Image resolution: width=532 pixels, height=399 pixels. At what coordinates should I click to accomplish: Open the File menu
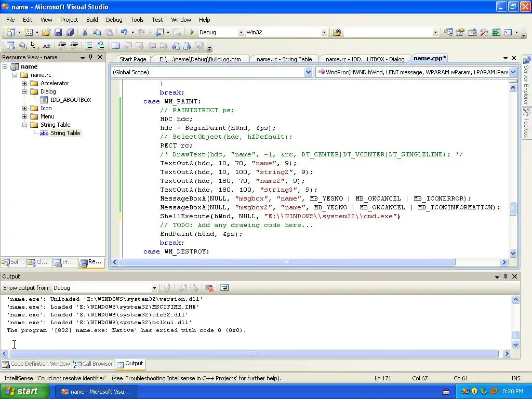pos(10,20)
